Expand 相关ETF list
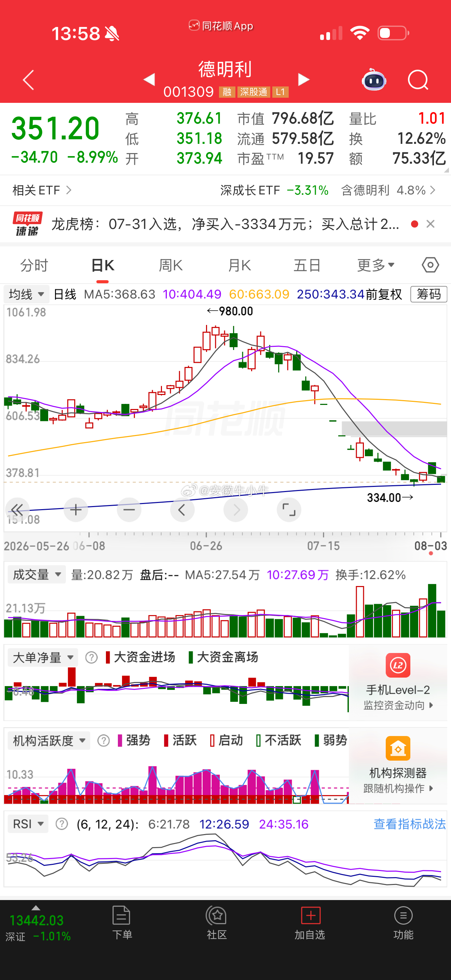Viewport: 451px width, 980px height. coord(42,190)
